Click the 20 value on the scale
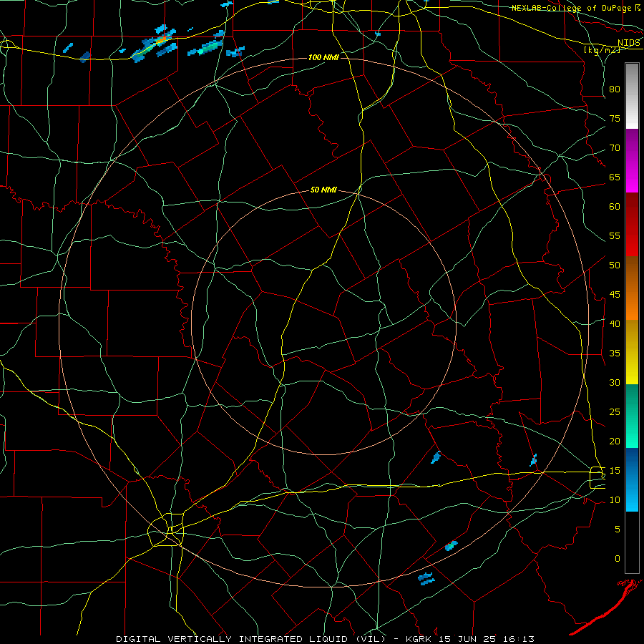 point(615,441)
